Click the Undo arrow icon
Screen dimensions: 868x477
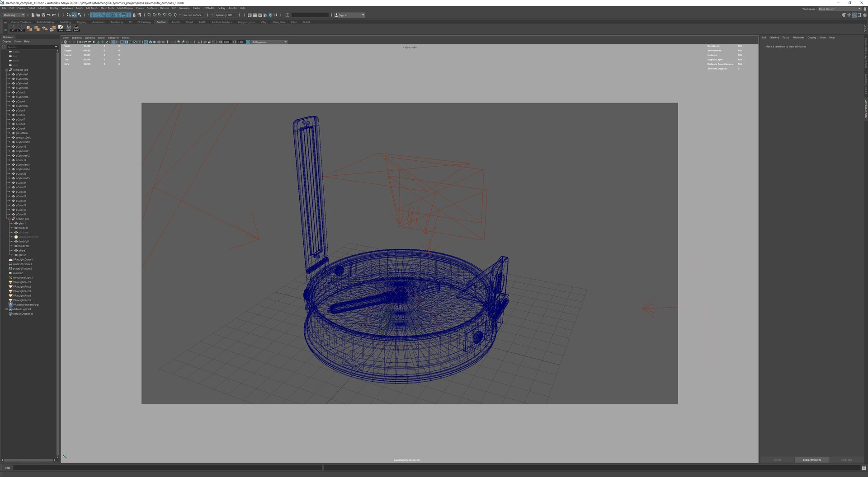coord(48,15)
